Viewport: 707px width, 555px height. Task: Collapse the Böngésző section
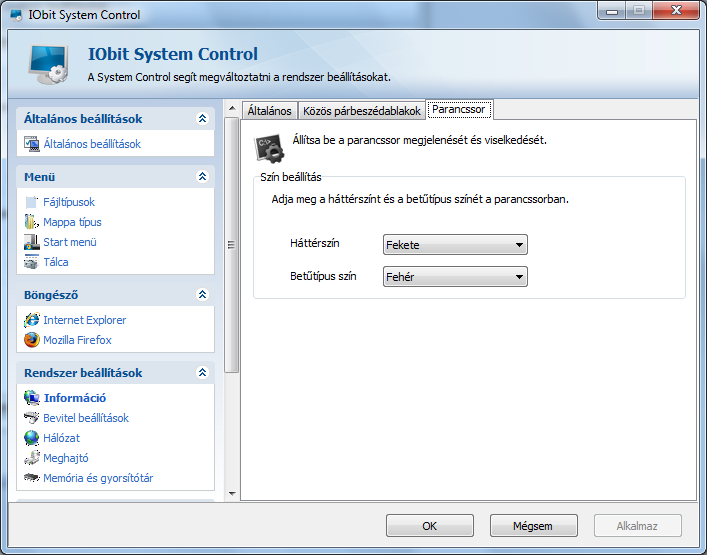tap(202, 294)
